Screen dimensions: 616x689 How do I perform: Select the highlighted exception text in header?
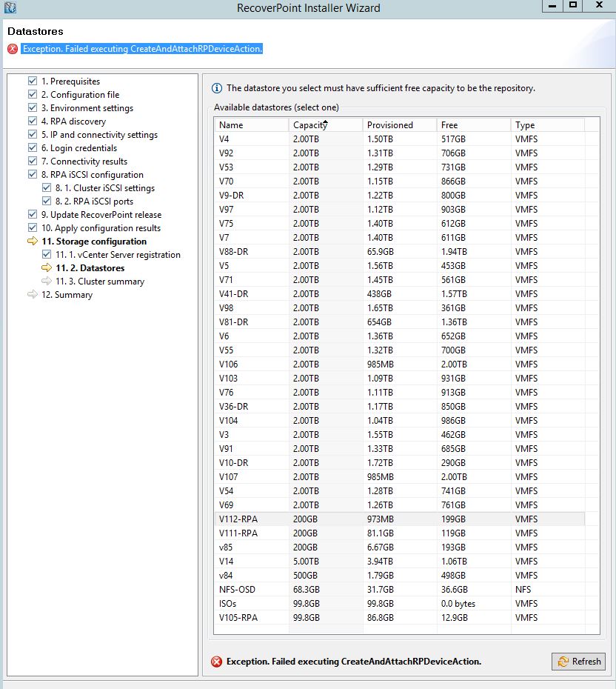click(142, 49)
